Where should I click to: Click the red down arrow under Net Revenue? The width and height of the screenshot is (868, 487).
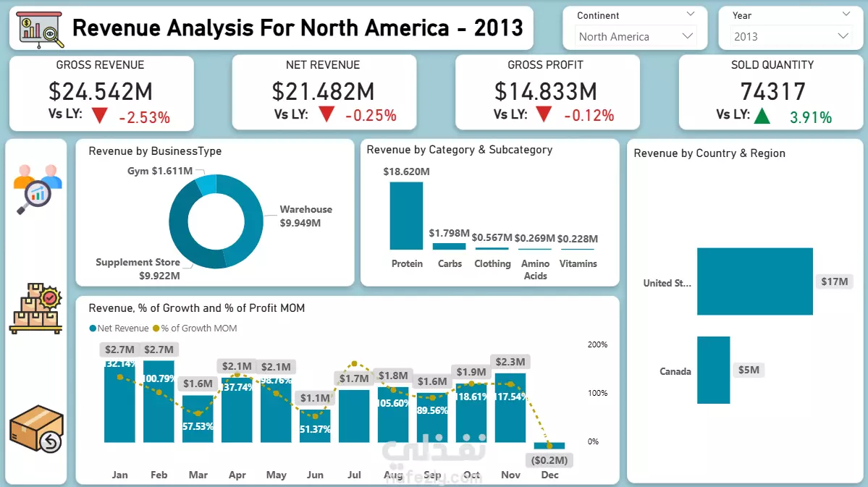[326, 114]
